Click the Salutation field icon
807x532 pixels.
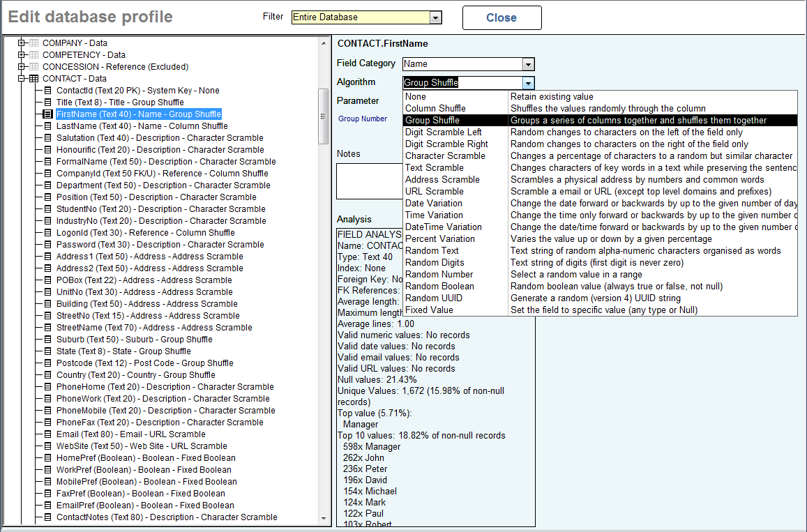pyautogui.click(x=48, y=138)
